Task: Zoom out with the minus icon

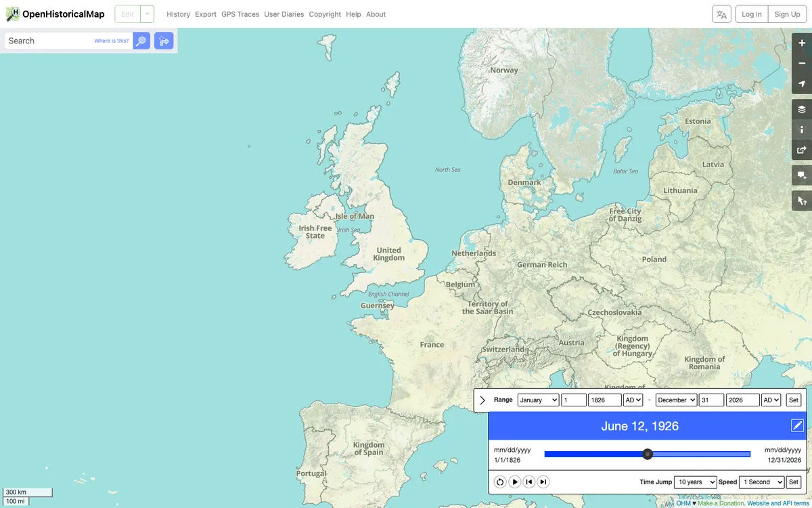Action: coord(802,63)
